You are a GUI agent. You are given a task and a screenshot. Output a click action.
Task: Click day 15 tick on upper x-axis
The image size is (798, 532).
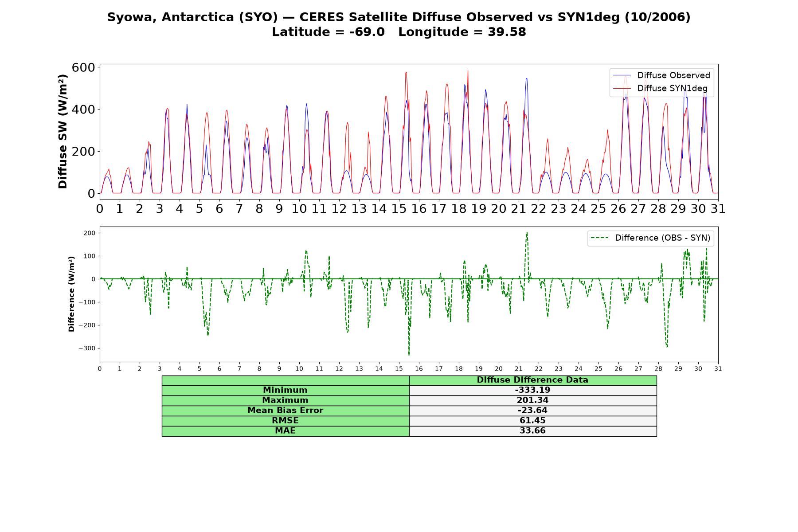pos(399,209)
